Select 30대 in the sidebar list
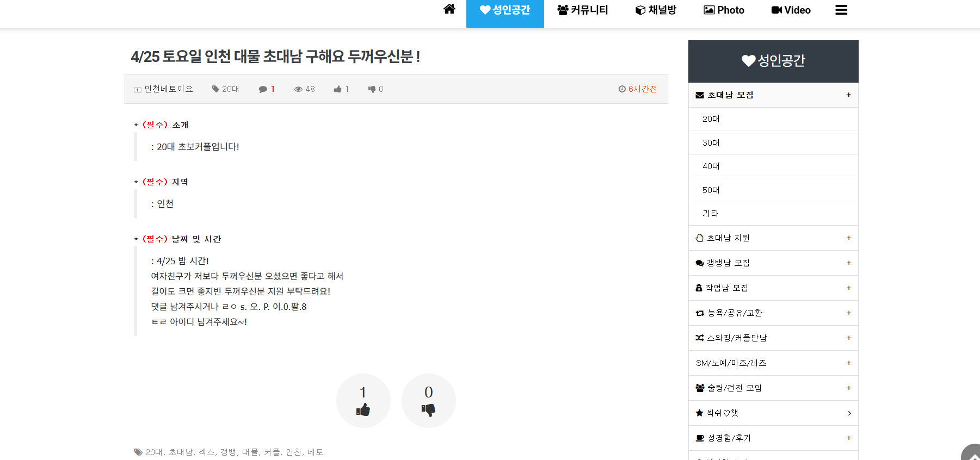980x460 pixels. [x=711, y=143]
